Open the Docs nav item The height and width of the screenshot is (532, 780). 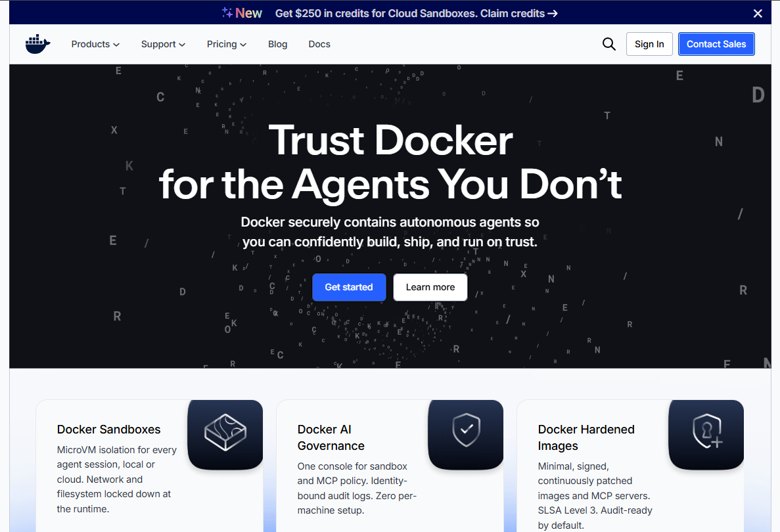pyautogui.click(x=319, y=44)
